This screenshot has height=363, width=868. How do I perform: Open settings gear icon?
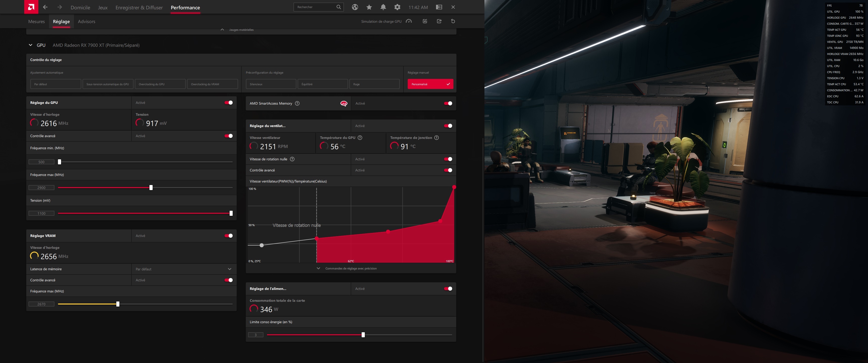(397, 7)
